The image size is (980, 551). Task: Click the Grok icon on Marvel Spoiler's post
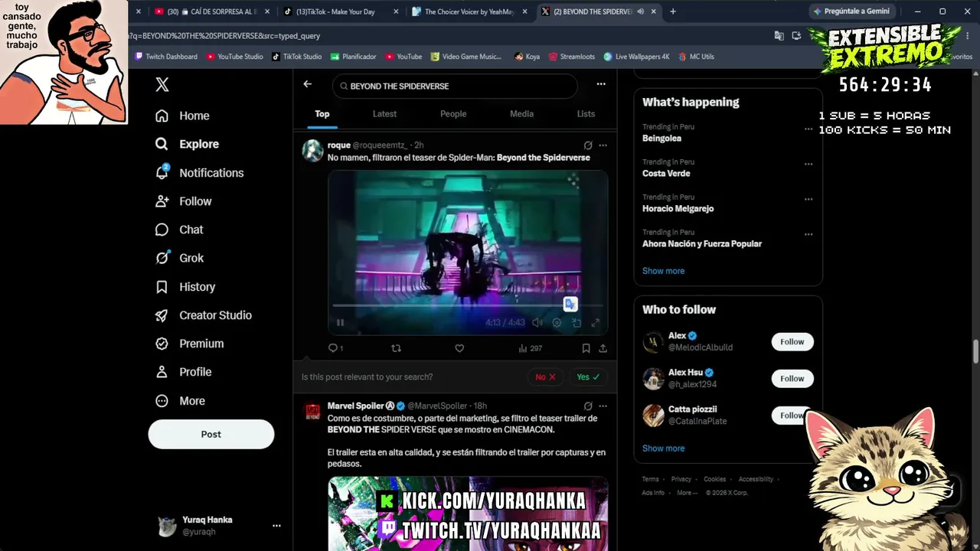[x=588, y=406]
